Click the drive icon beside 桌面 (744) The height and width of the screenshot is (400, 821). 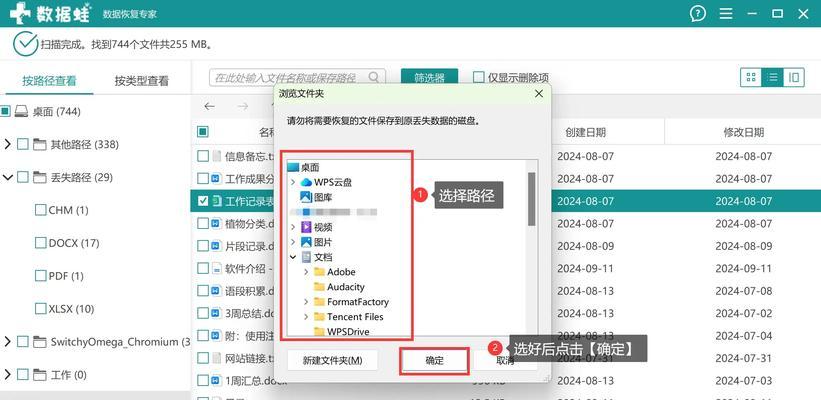21,111
